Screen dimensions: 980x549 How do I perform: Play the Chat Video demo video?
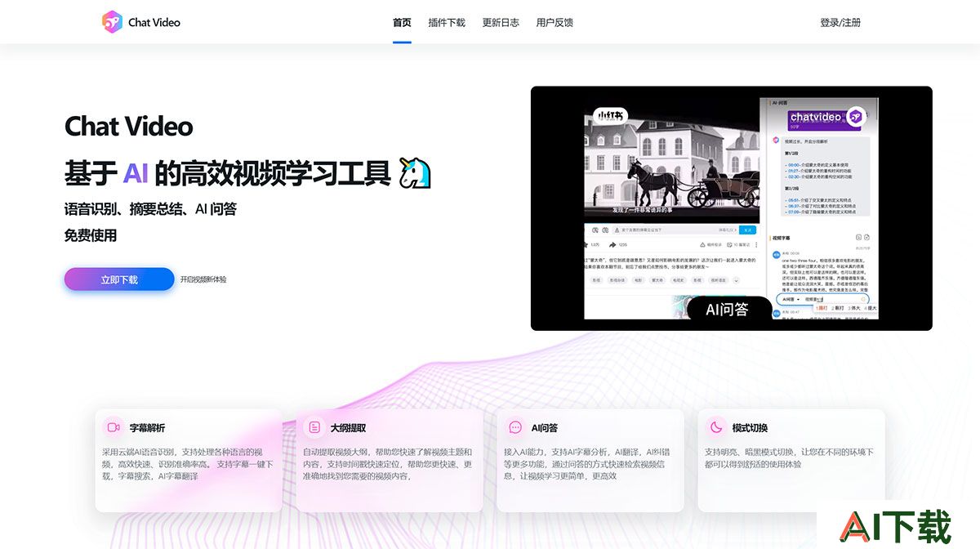point(732,208)
